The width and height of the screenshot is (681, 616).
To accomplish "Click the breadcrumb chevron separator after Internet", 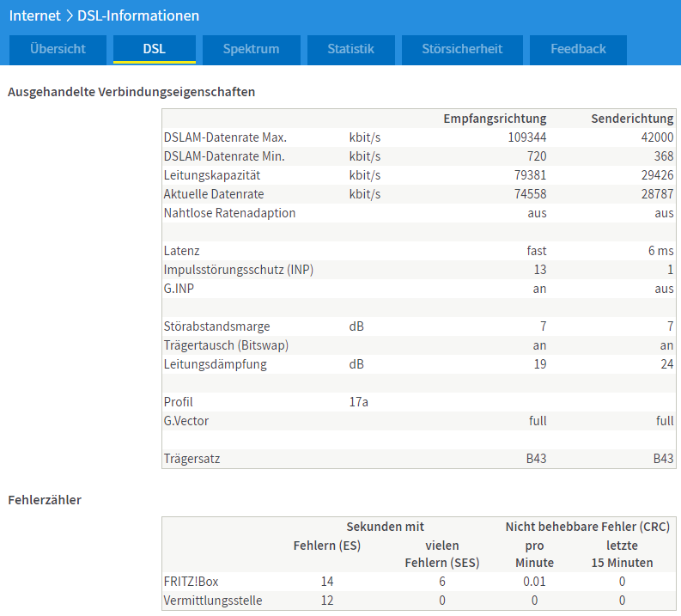I will pyautogui.click(x=69, y=15).
